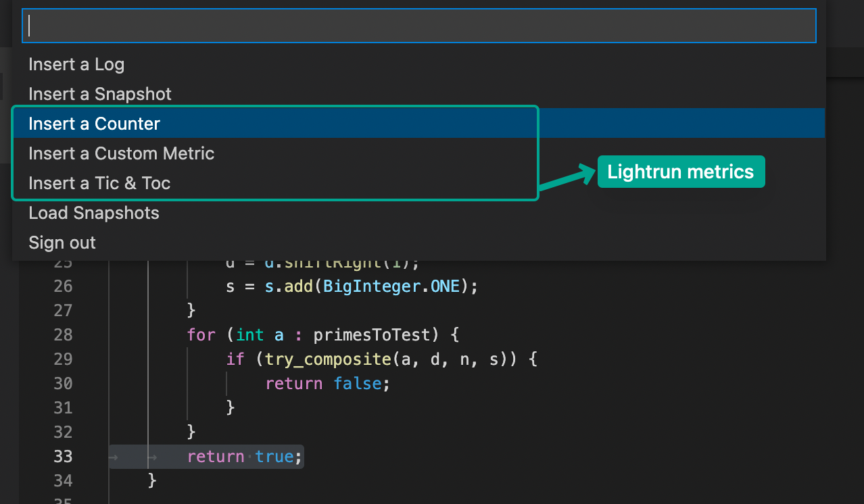Click line number 26 in the gutter
The height and width of the screenshot is (504, 864).
coord(63,286)
